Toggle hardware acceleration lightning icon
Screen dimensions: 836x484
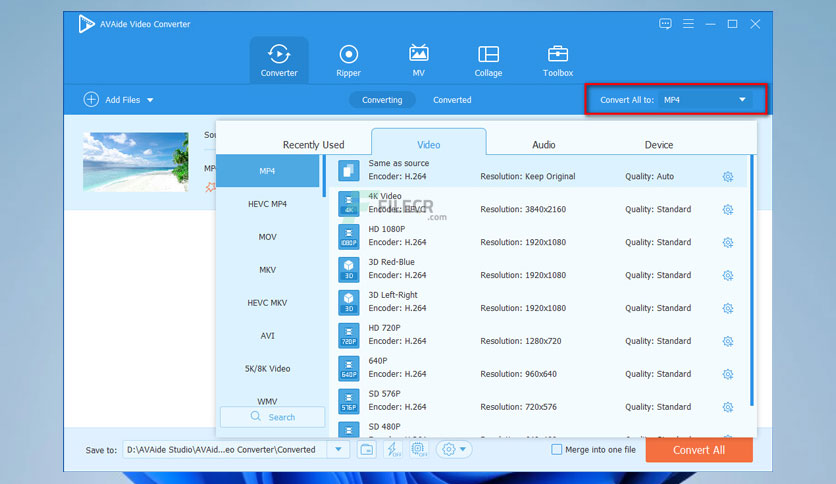pyautogui.click(x=393, y=449)
